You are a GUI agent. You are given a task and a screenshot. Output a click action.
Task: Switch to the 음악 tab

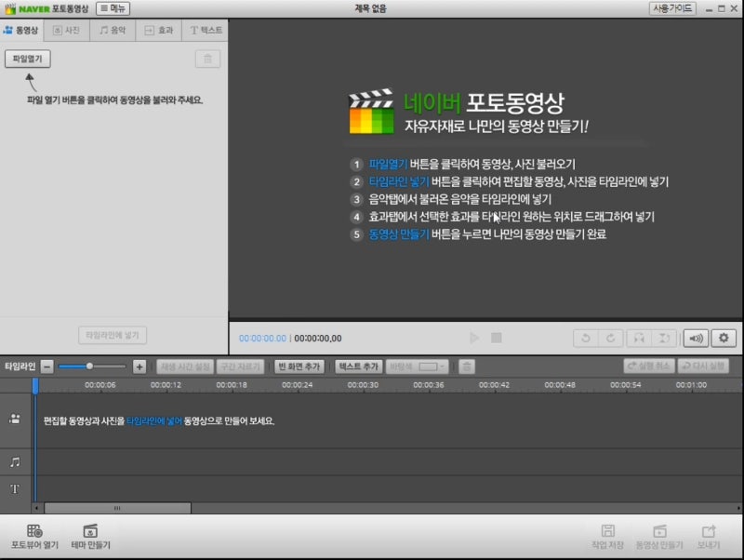pos(113,31)
